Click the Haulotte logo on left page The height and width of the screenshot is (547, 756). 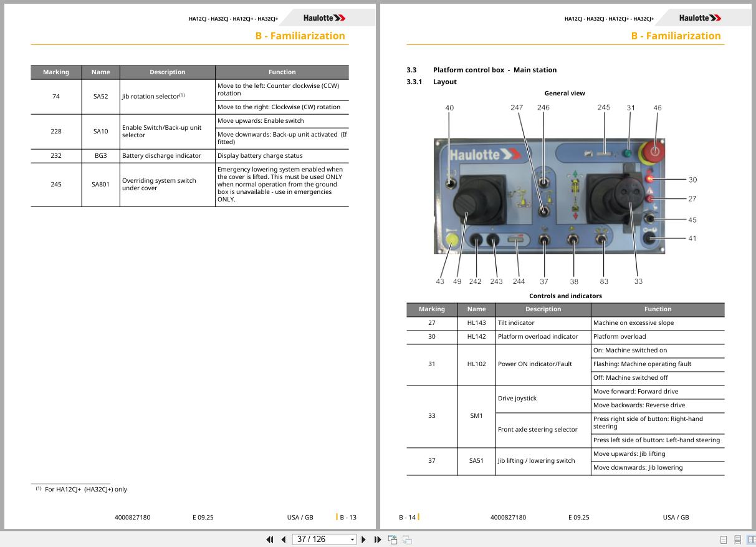tap(324, 18)
